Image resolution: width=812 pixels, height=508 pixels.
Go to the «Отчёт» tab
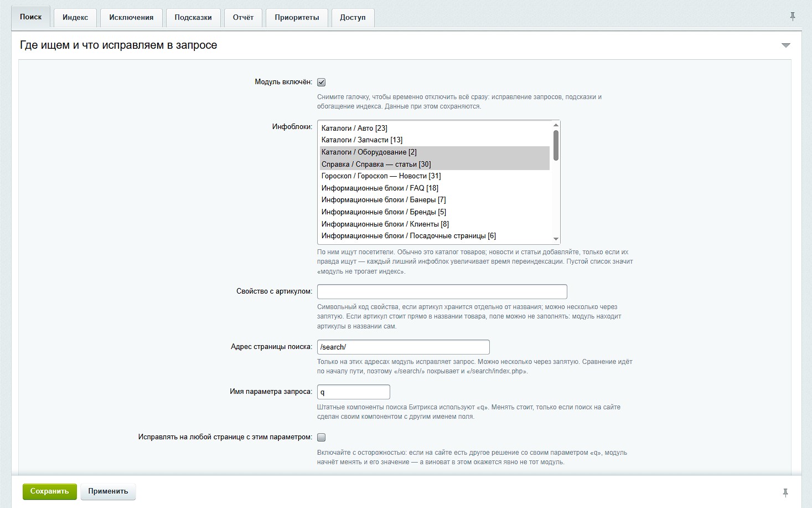click(243, 17)
